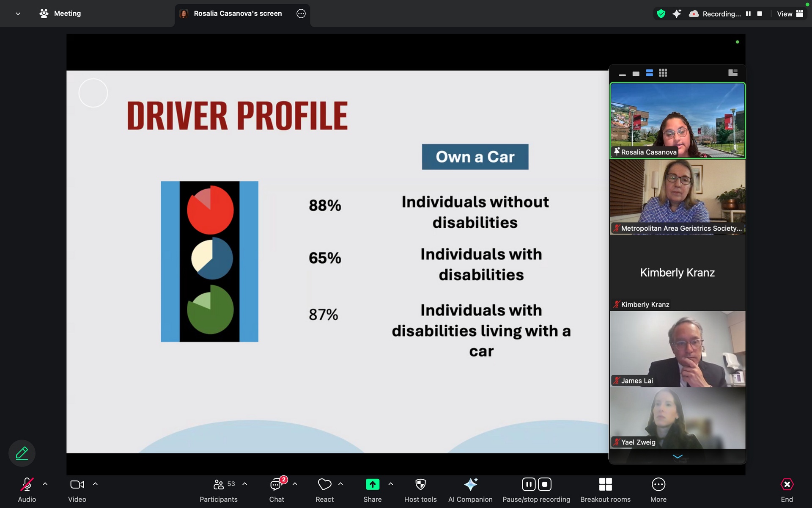Screen dimensions: 812x508
Task: Click the green encryption shield icon
Action: pos(661,14)
